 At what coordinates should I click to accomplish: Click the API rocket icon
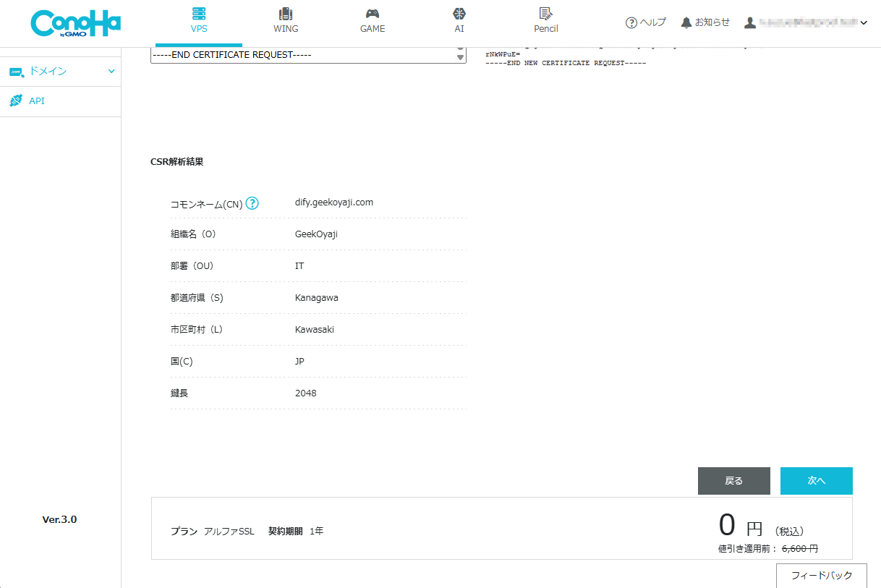tap(16, 101)
